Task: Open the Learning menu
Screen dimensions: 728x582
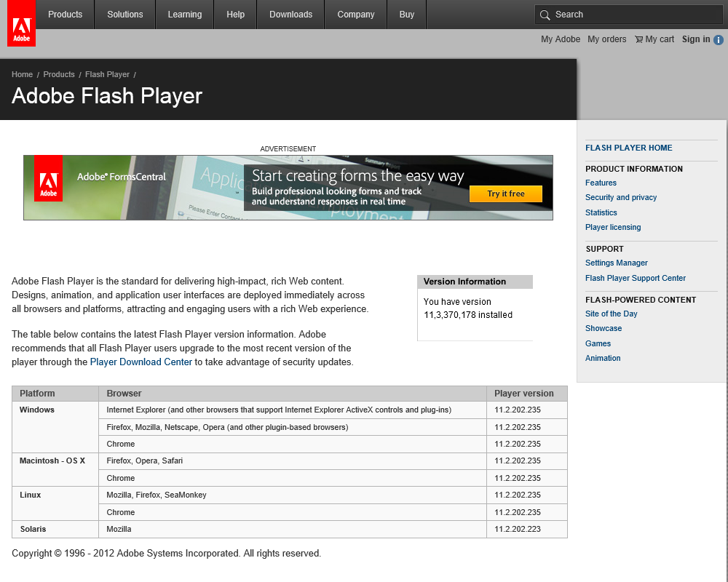Action: [x=185, y=15]
